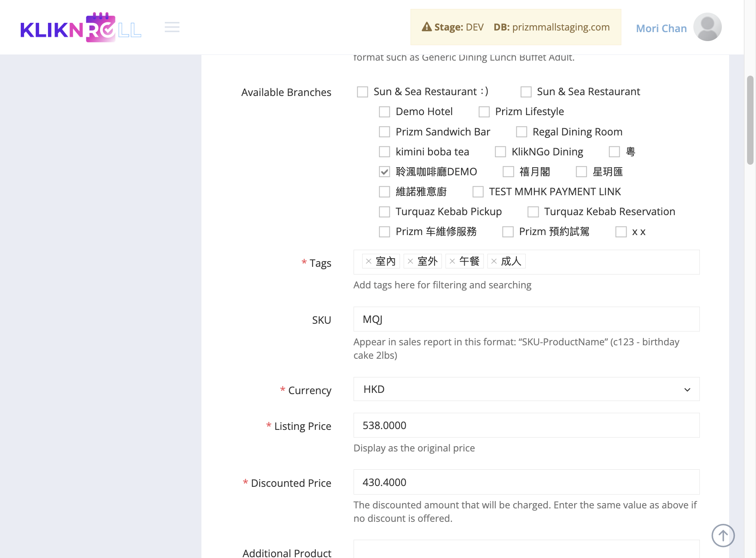This screenshot has width=756, height=558.
Task: Check the second Sun & Sea Restaurant branch
Action: pyautogui.click(x=526, y=92)
